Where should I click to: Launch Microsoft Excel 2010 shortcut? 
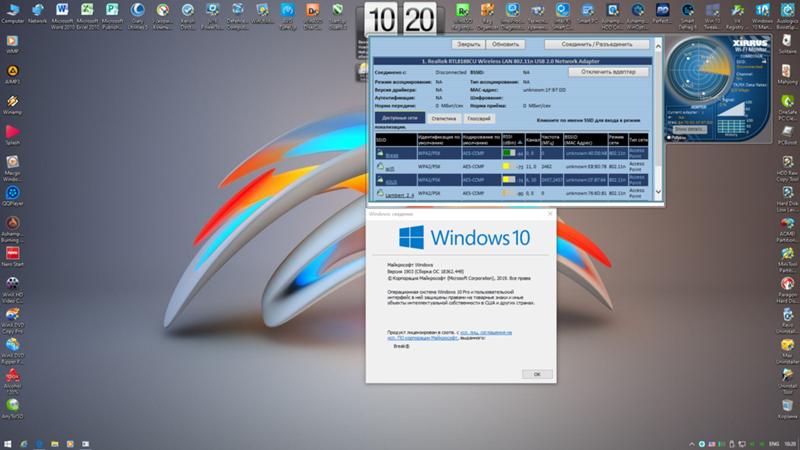(x=87, y=15)
